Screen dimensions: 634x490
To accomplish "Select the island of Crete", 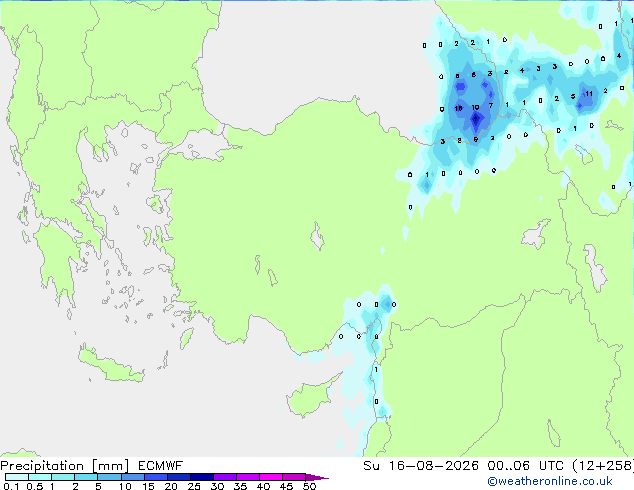I will [x=111, y=365].
